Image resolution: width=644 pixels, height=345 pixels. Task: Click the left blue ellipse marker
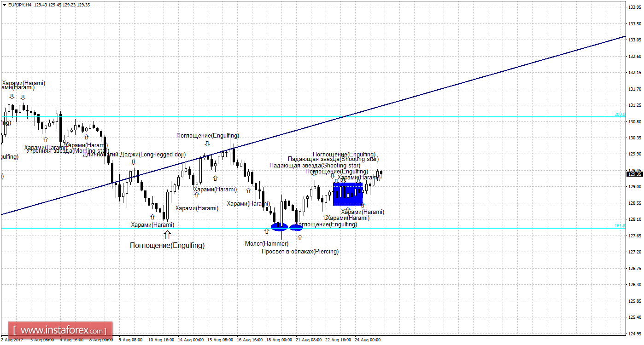[x=279, y=226]
